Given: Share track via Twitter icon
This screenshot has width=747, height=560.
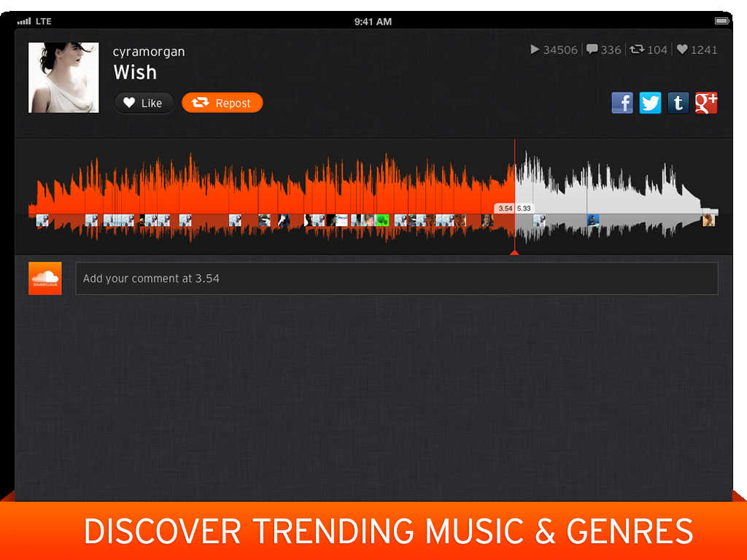Looking at the screenshot, I should pos(650,103).
